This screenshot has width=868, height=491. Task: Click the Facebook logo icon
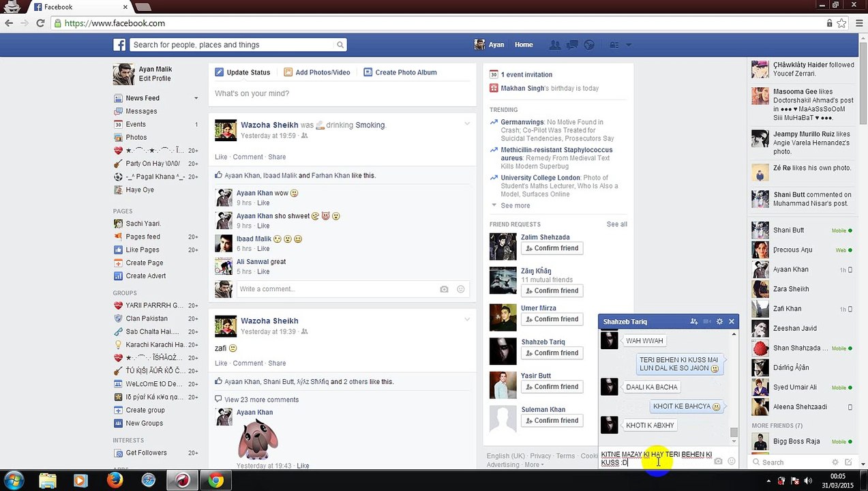tap(119, 45)
